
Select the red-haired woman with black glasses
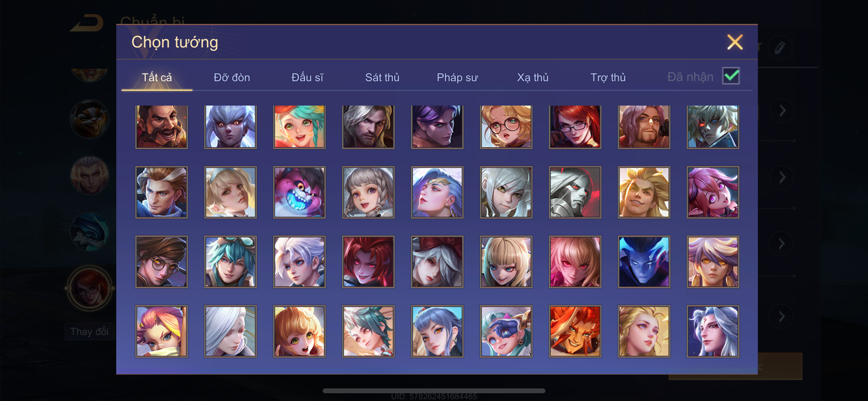[x=575, y=127]
